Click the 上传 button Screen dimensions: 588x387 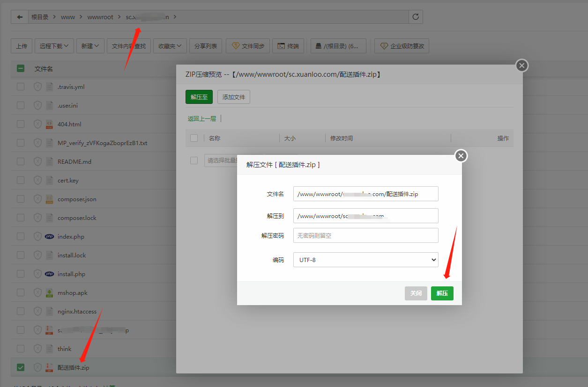22,46
